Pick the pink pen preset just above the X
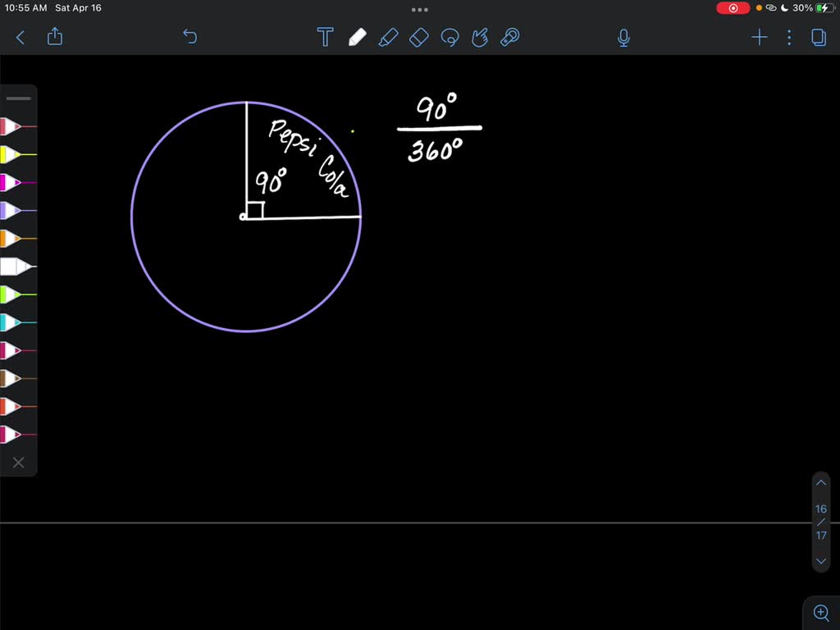 [x=18, y=435]
